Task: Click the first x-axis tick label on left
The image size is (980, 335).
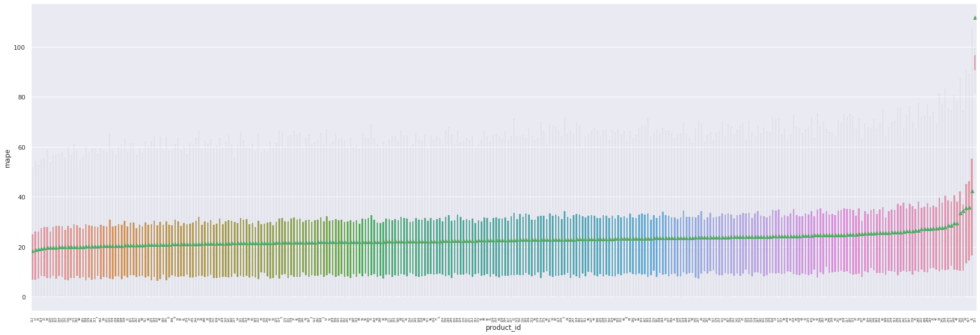Action: (32, 320)
